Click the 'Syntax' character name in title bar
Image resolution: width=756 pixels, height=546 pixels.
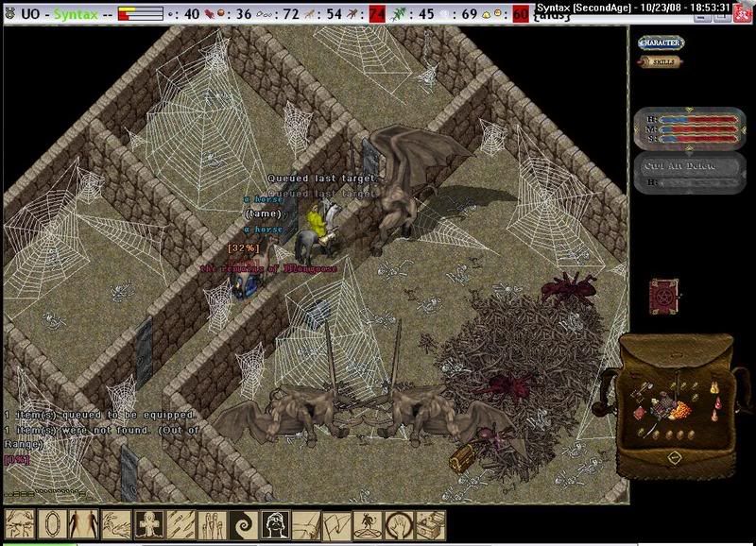point(76,14)
